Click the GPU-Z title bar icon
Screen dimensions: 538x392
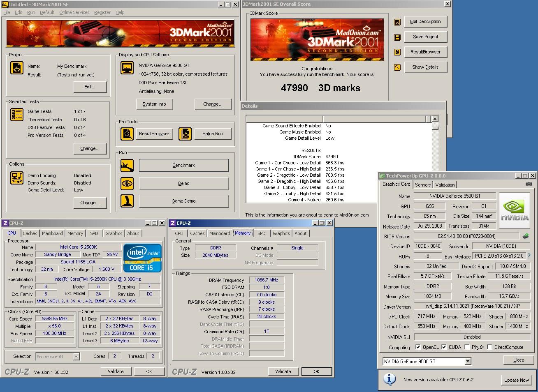click(x=382, y=176)
